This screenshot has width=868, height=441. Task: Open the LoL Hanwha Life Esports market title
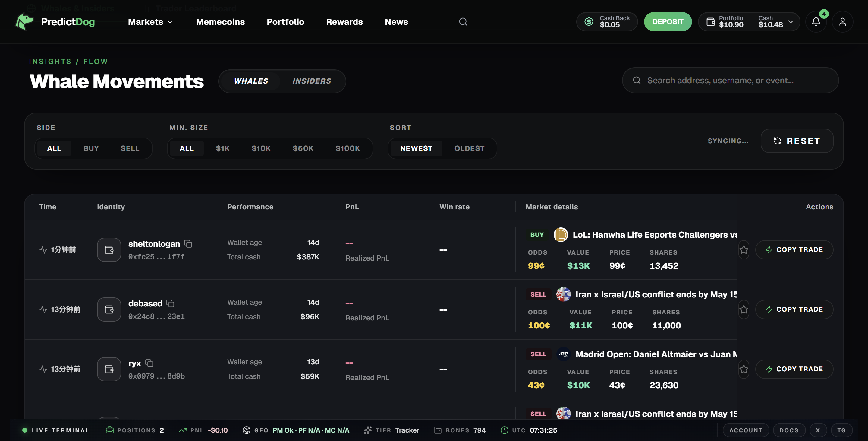click(655, 235)
